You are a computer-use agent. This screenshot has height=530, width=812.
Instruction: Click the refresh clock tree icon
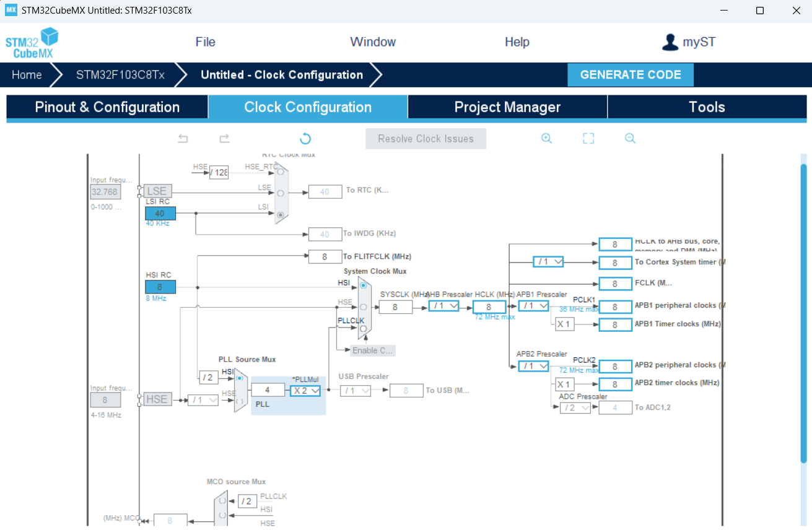[x=305, y=139]
